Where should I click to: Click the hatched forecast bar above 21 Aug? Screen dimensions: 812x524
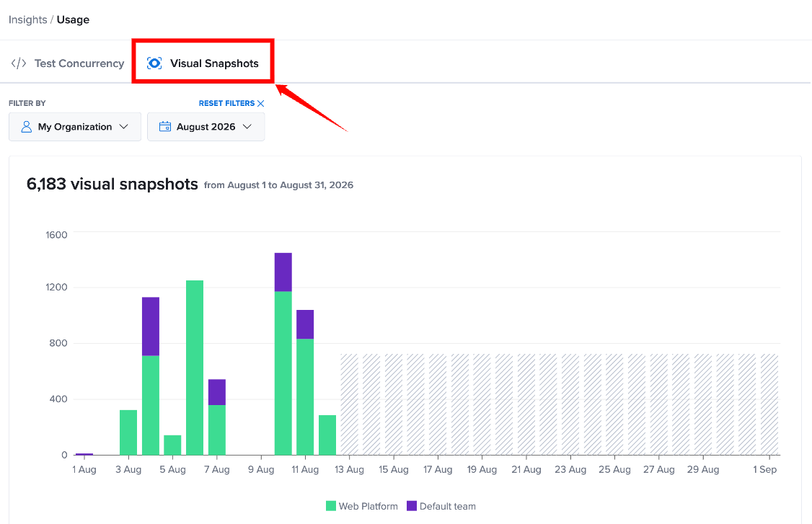(x=526, y=404)
